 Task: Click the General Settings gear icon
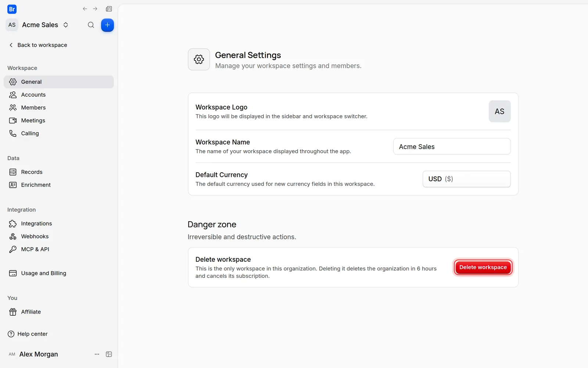click(199, 59)
